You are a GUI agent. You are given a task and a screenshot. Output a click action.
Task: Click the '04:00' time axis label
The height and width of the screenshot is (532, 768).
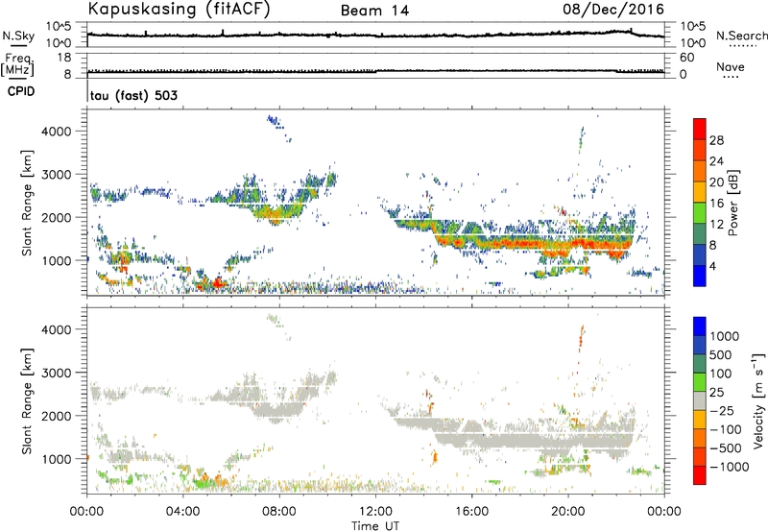tap(182, 512)
